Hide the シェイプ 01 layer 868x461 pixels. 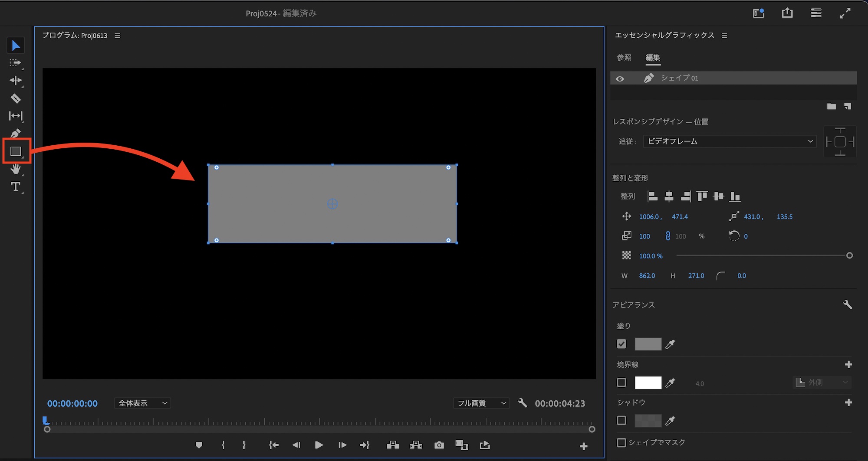[620, 78]
